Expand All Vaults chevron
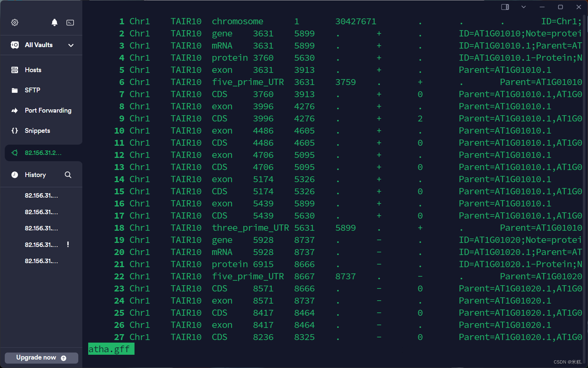 pyautogui.click(x=71, y=45)
